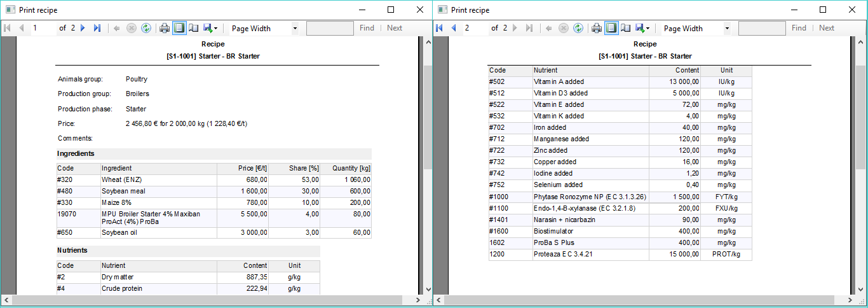Jump to last page in left window

click(x=97, y=28)
